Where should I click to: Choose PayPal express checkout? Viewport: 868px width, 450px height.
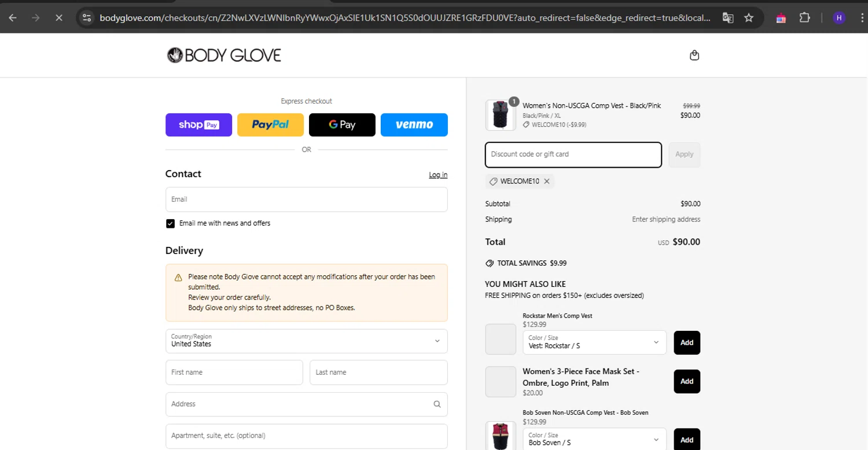pos(270,125)
